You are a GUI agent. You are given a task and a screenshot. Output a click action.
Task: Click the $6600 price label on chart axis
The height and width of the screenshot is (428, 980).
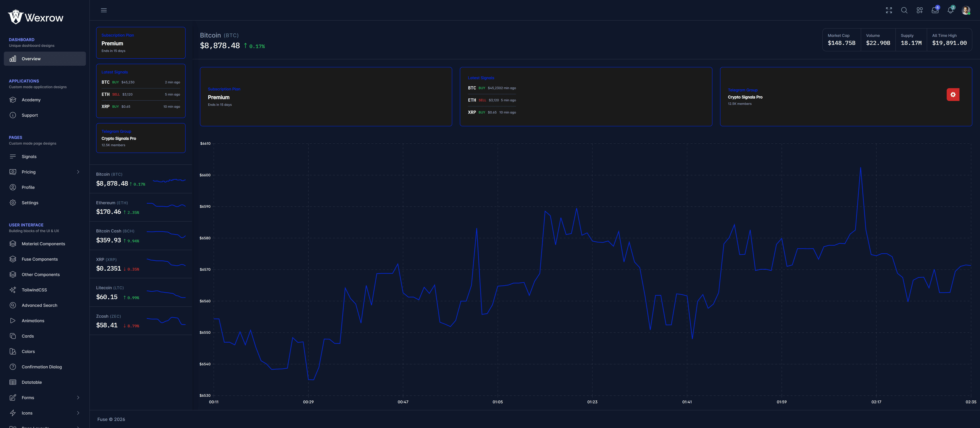click(205, 175)
